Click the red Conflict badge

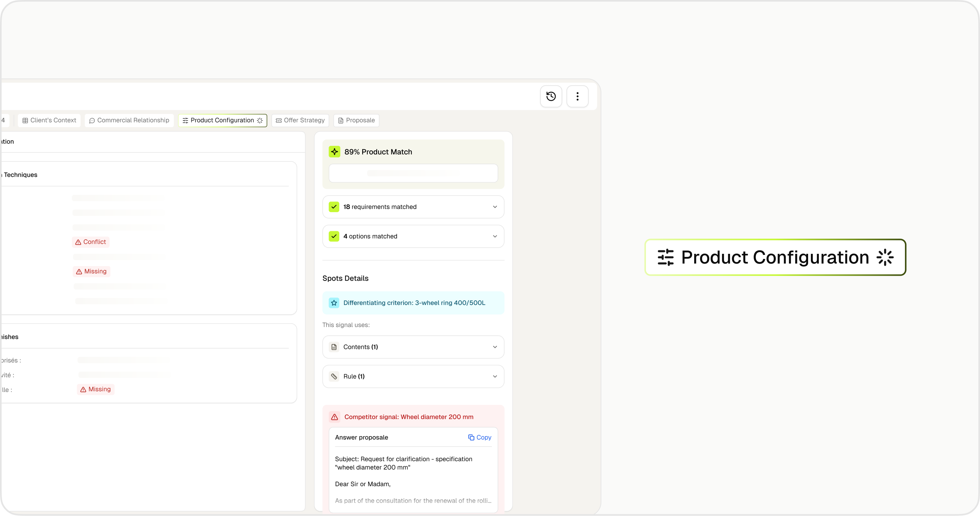point(91,242)
